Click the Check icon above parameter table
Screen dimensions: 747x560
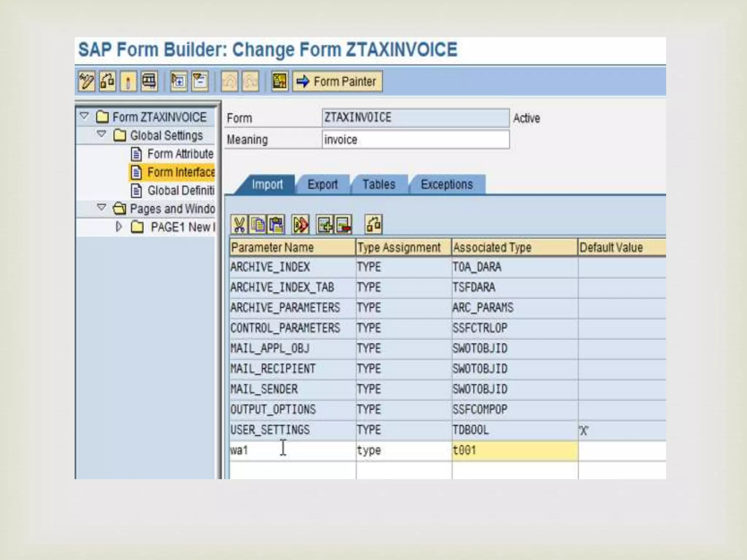373,224
